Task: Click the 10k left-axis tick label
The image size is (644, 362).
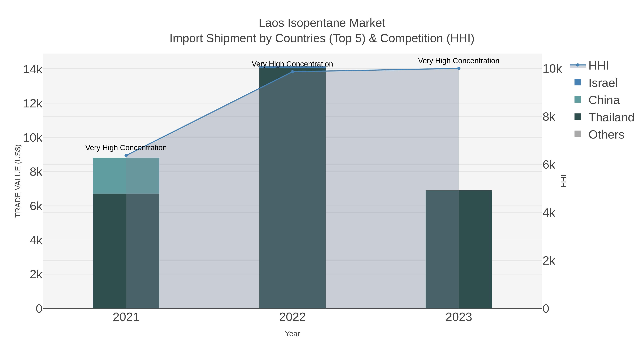Action: pos(33,138)
